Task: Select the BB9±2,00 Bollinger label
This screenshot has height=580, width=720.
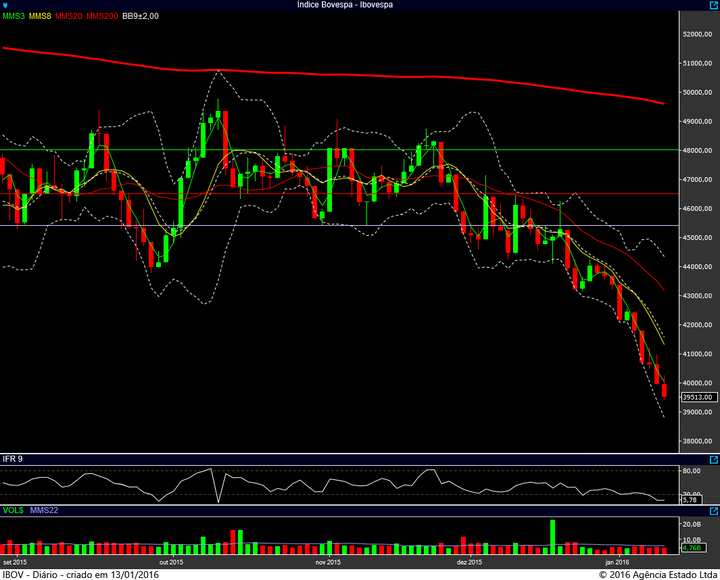Action: (141, 16)
